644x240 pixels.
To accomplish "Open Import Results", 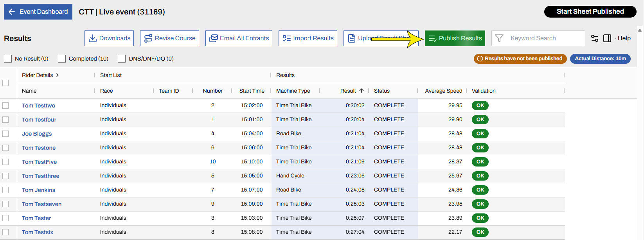I will pos(308,38).
